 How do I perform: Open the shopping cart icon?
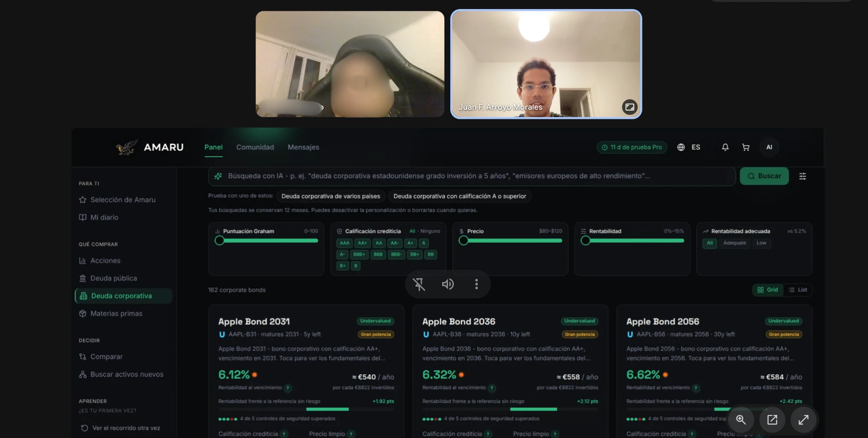click(746, 147)
